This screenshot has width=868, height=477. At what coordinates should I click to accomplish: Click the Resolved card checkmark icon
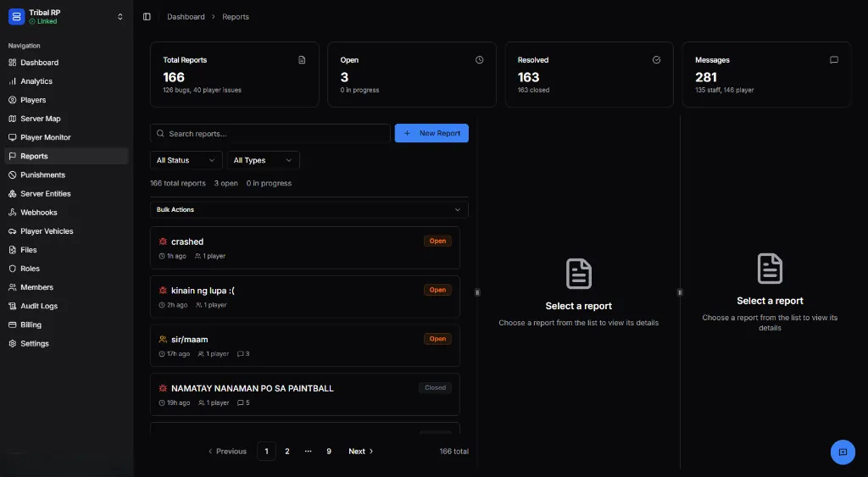(x=657, y=60)
